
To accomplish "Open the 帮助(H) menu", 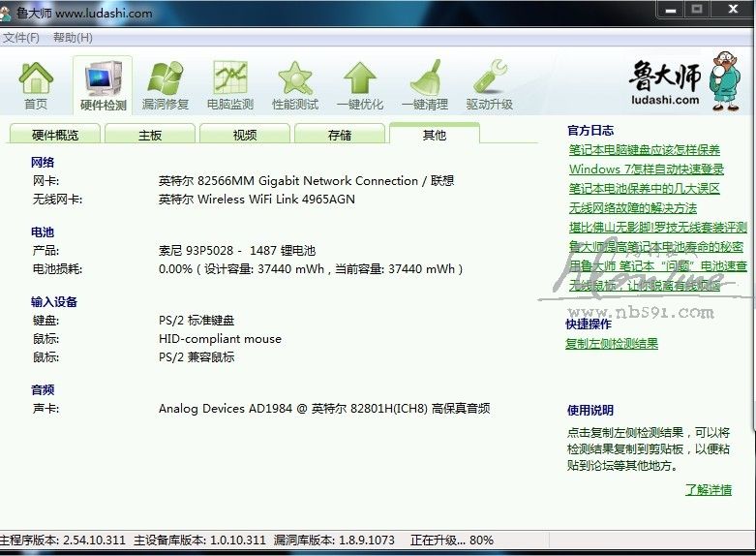I will 73,38.
